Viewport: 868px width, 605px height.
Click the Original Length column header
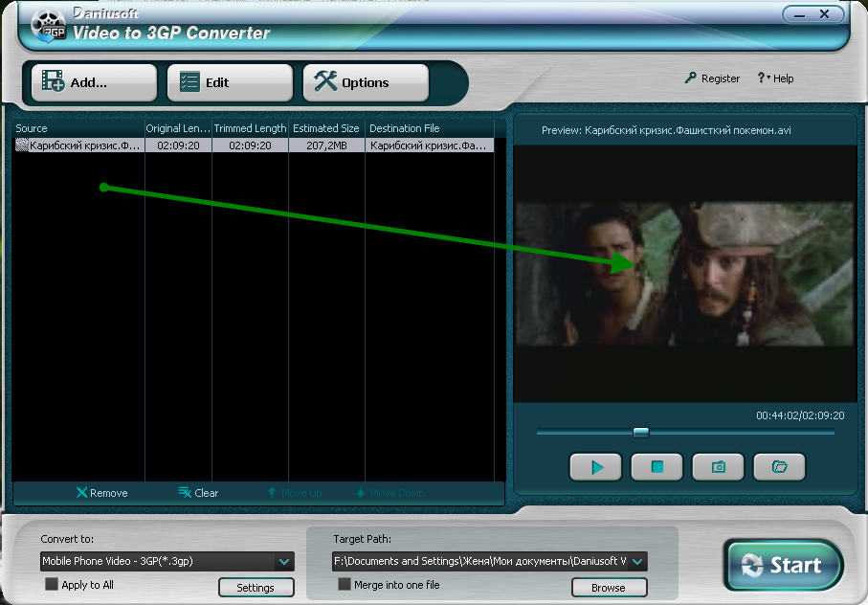pos(178,128)
